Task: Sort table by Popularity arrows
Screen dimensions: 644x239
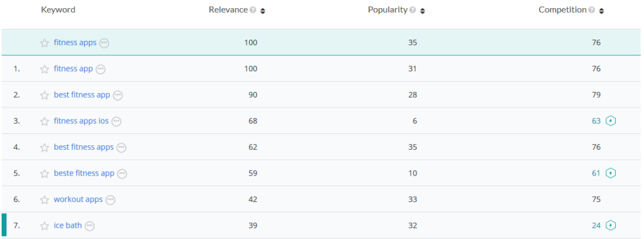Action: [x=422, y=11]
